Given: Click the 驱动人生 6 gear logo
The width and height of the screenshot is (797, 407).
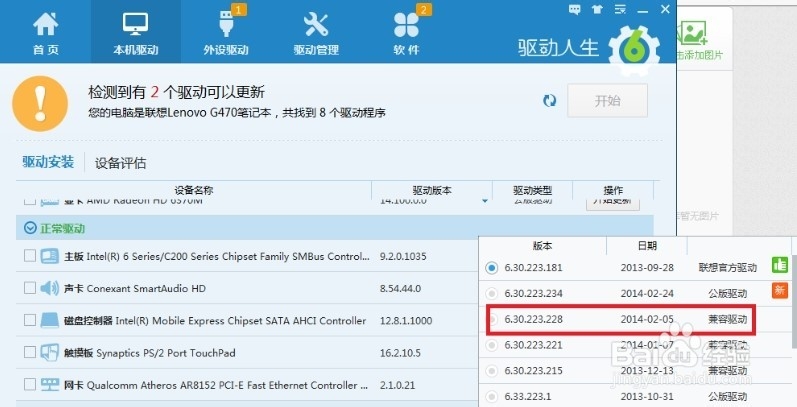Looking at the screenshot, I should [x=634, y=50].
